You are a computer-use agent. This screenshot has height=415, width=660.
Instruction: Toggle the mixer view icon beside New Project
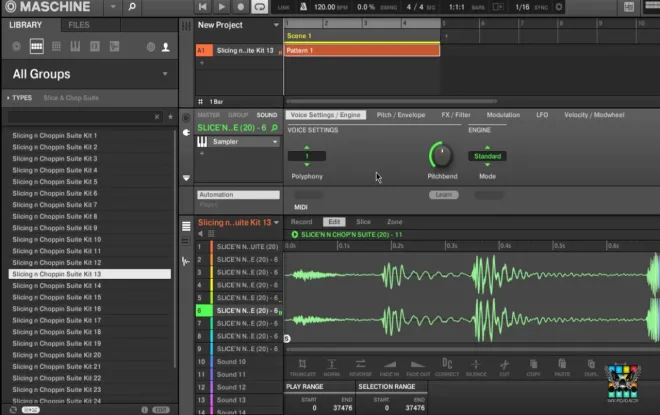click(x=186, y=26)
